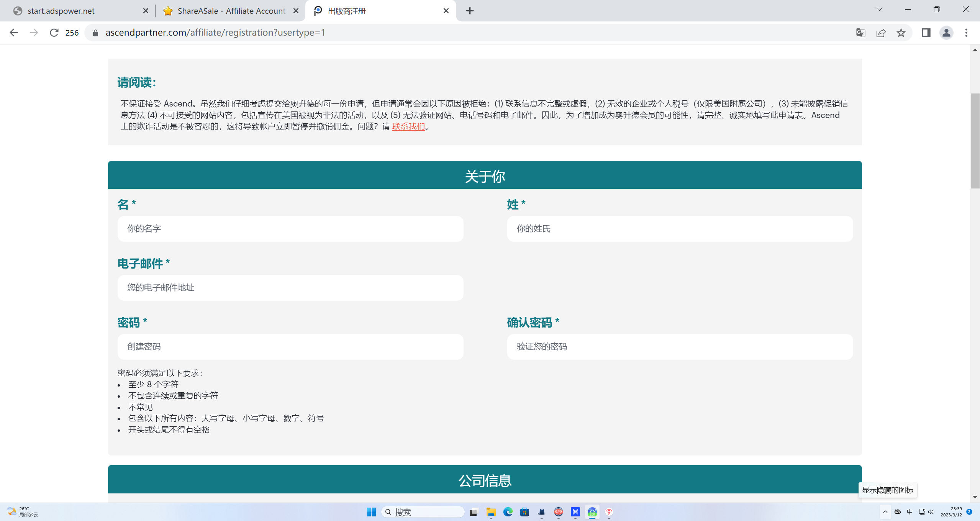This screenshot has height=521, width=980.
Task: Click the Google Translate icon in address bar
Action: 860,33
